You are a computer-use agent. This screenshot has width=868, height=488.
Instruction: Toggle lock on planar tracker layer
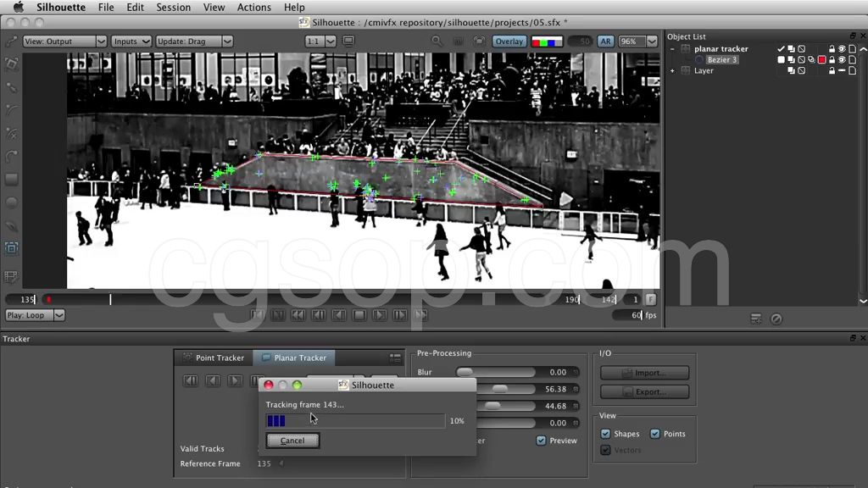pos(832,48)
